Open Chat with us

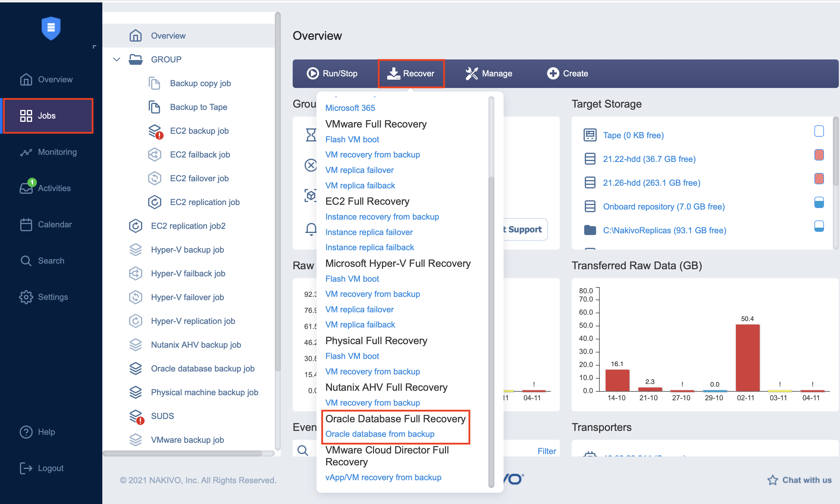(x=799, y=480)
